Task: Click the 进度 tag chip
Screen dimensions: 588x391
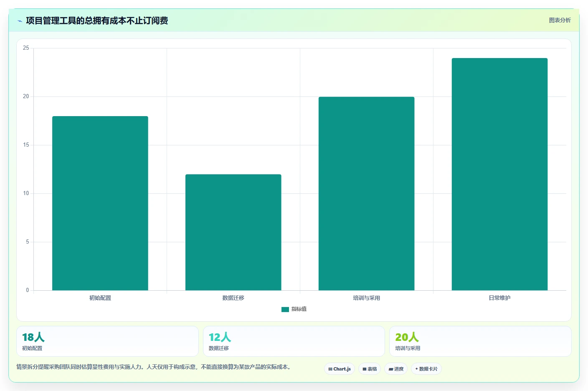Action: (x=396, y=369)
